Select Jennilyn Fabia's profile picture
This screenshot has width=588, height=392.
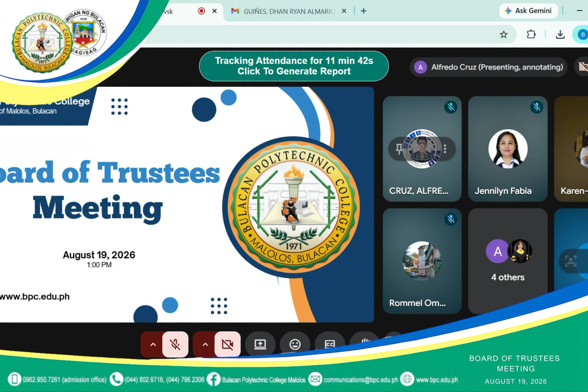coord(508,149)
